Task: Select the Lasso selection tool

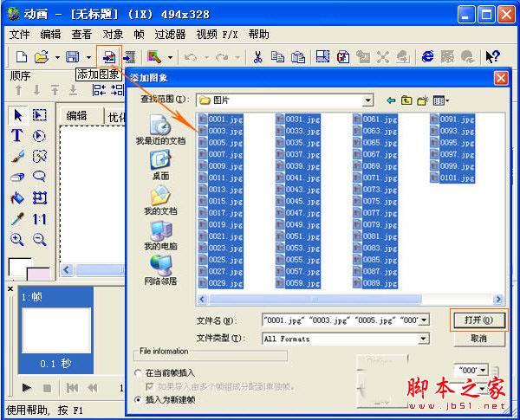Action: coord(40,177)
